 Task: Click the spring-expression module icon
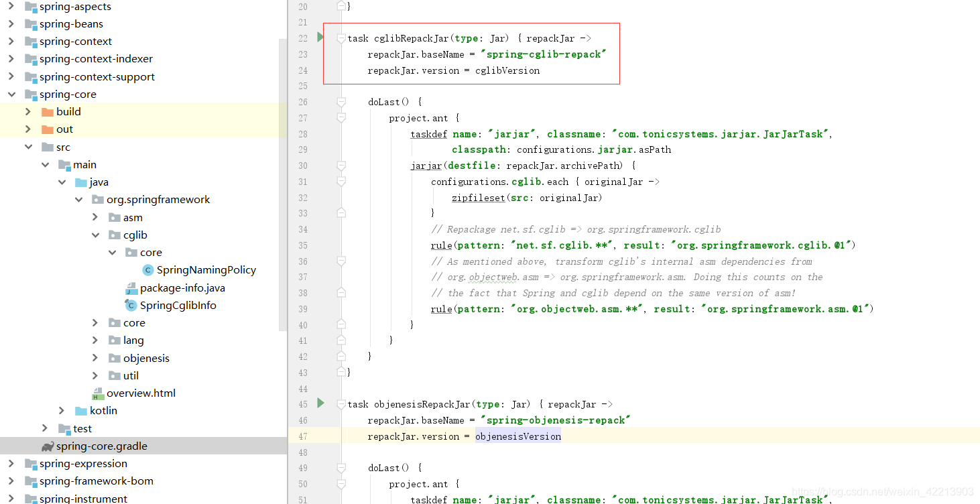point(31,464)
